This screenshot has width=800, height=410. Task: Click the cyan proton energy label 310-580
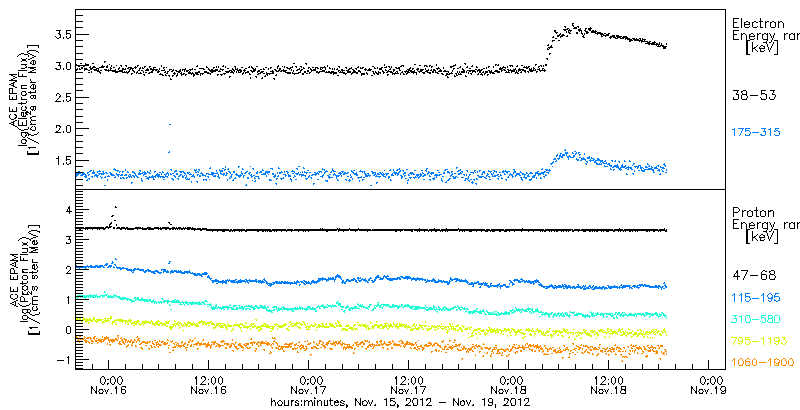[756, 320]
